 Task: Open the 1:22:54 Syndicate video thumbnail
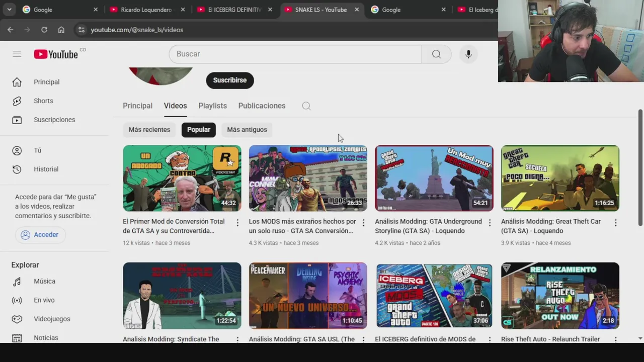tap(182, 296)
